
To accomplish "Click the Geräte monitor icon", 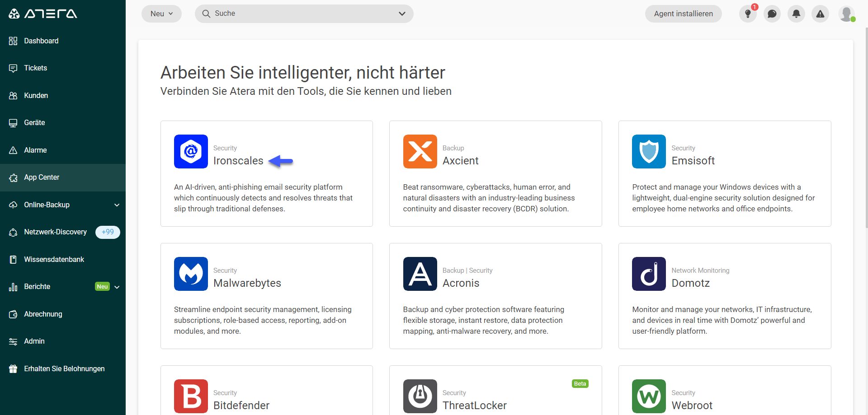I will click(x=13, y=123).
